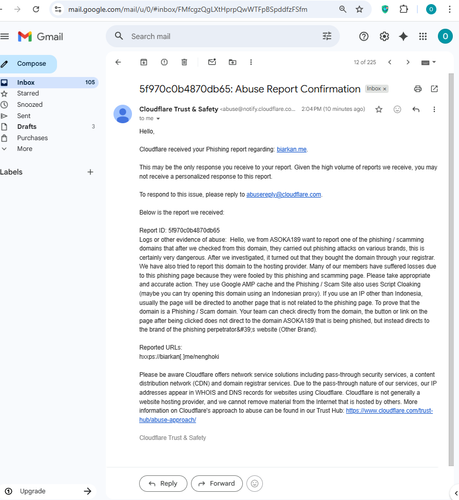Click the Upgrade storage link
Image resolution: width=459 pixels, height=500 pixels.
32,491
